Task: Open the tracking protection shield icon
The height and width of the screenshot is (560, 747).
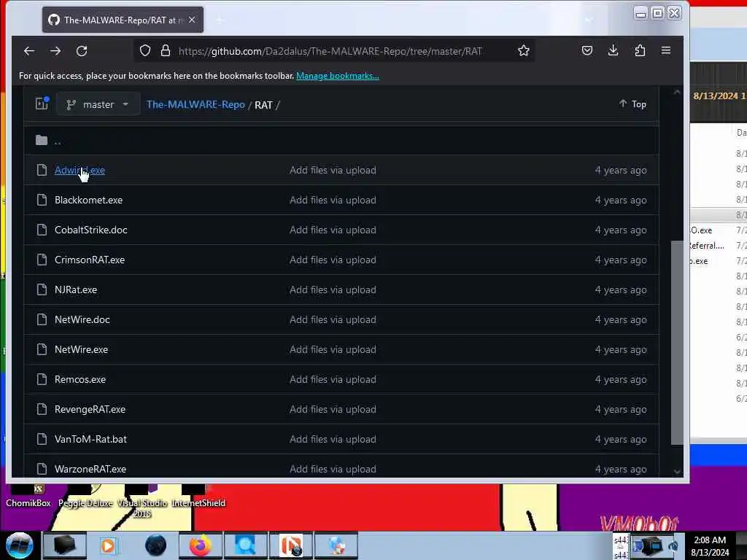Action: coord(145,50)
